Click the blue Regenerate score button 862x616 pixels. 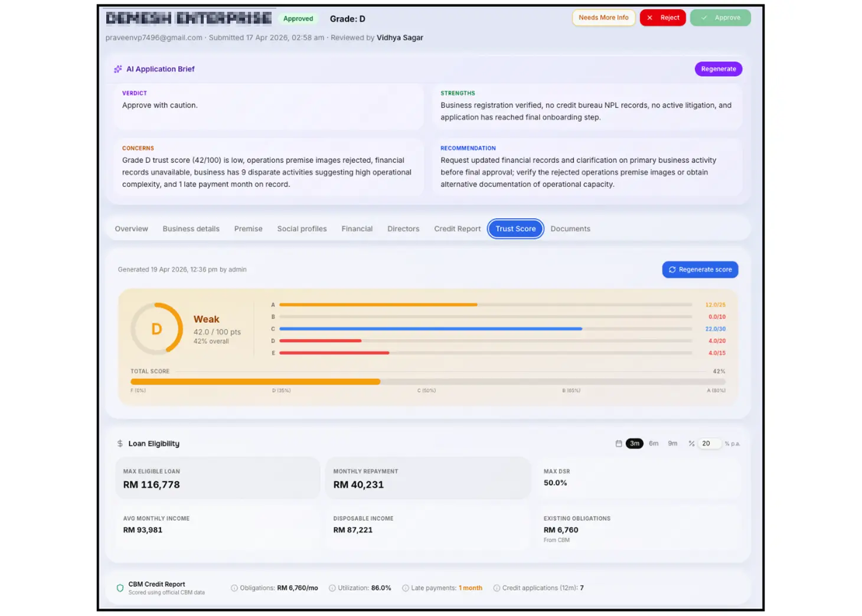coord(700,270)
